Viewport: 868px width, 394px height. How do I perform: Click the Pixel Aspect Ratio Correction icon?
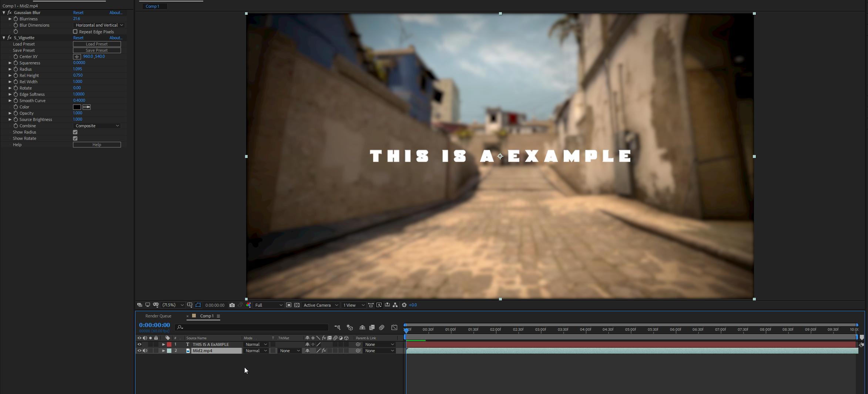371,305
